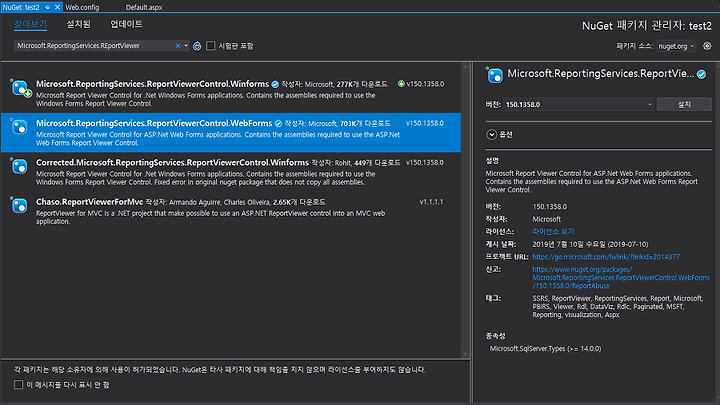Select the Corrected.Microsoft.ReportingServices Winforms package
The width and height of the screenshot is (720, 405).
point(231,172)
